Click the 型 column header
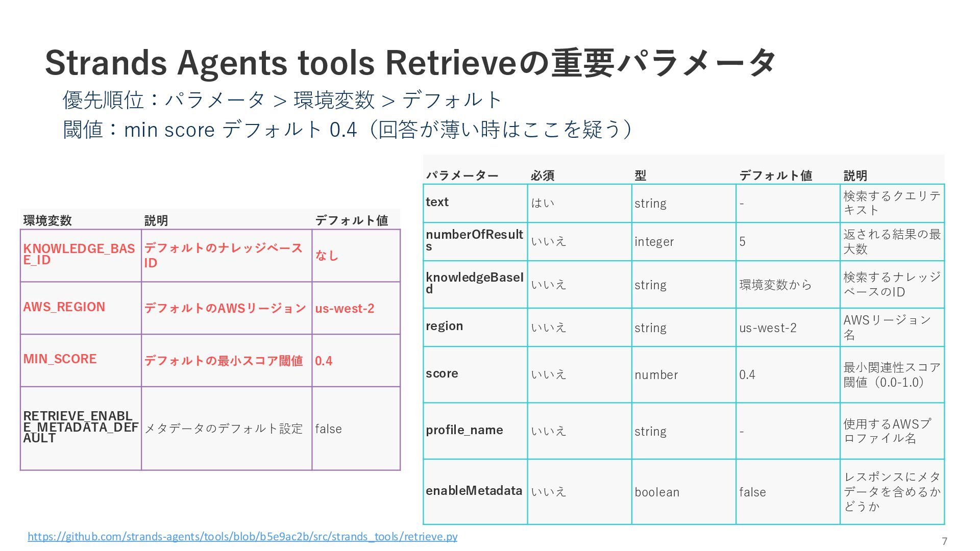The image size is (980, 551). coord(641,176)
